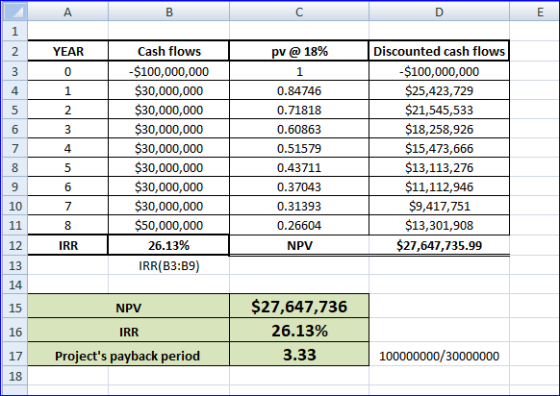Viewport: 560px width, 396px height.
Task: Select pv factor cell with value 1
Action: (x=299, y=71)
